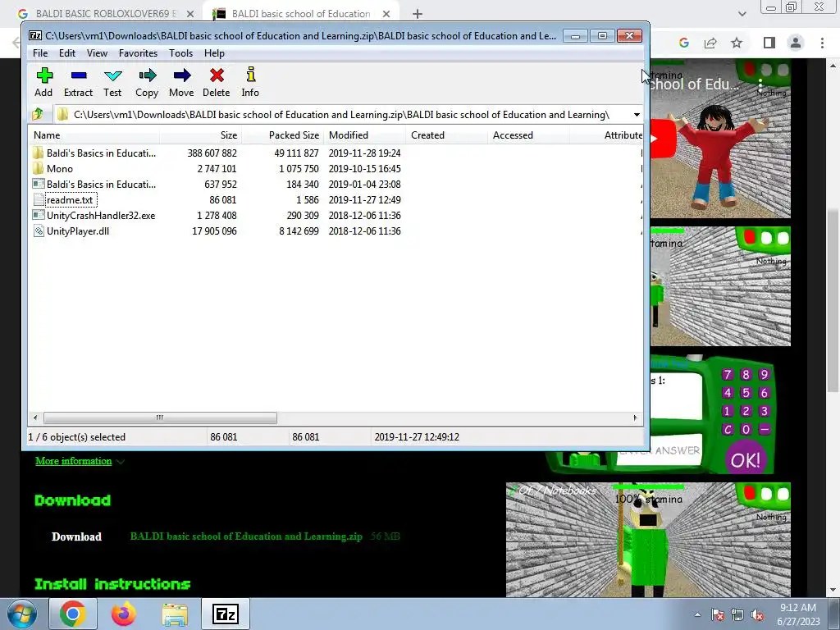Viewport: 840px width, 630px height.
Task: Open the brick hallway screenshot thumbnail
Action: [x=720, y=286]
